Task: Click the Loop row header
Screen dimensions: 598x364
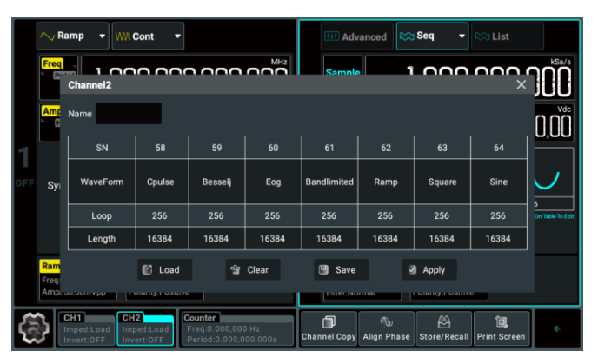Action: point(102,215)
